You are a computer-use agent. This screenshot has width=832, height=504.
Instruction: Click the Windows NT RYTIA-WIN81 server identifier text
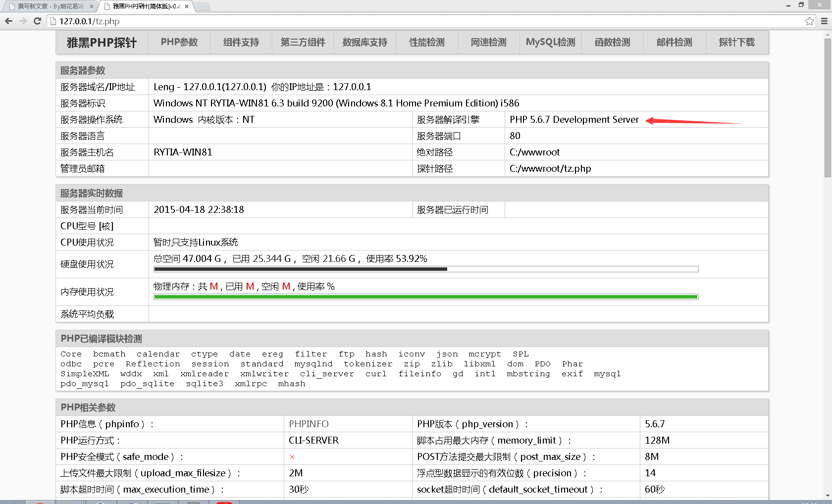point(336,103)
